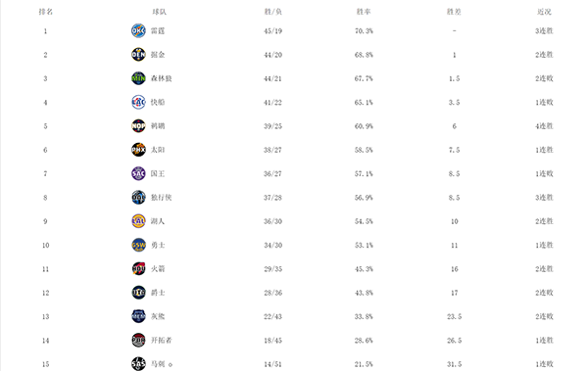Viewport: 588px width, 371px height.
Task: Click the 胜差 column header
Action: click(x=454, y=12)
